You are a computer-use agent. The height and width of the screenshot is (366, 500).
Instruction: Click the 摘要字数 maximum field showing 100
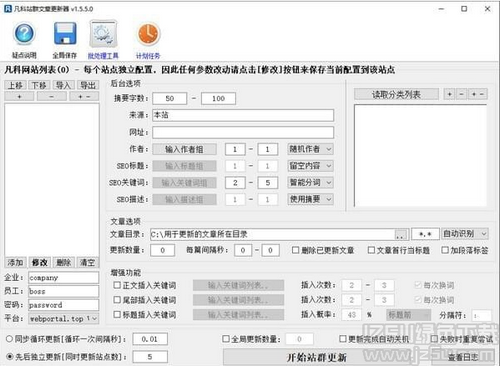[218, 98]
